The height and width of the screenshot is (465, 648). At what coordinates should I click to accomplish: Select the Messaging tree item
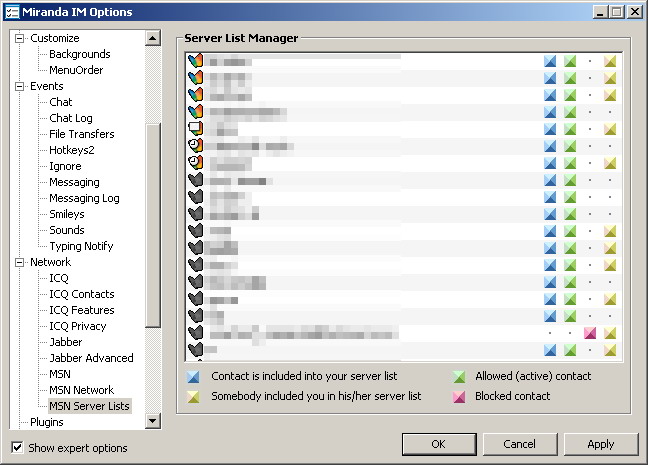point(74,182)
